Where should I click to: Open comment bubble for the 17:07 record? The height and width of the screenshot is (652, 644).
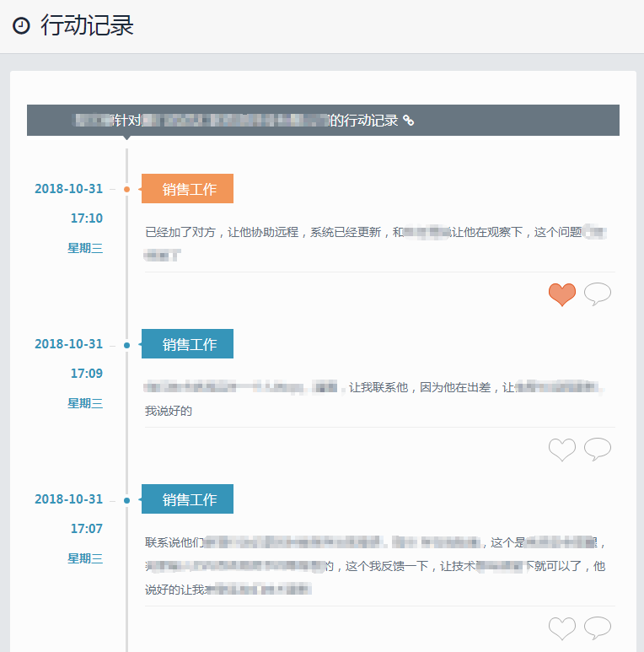pos(598,628)
